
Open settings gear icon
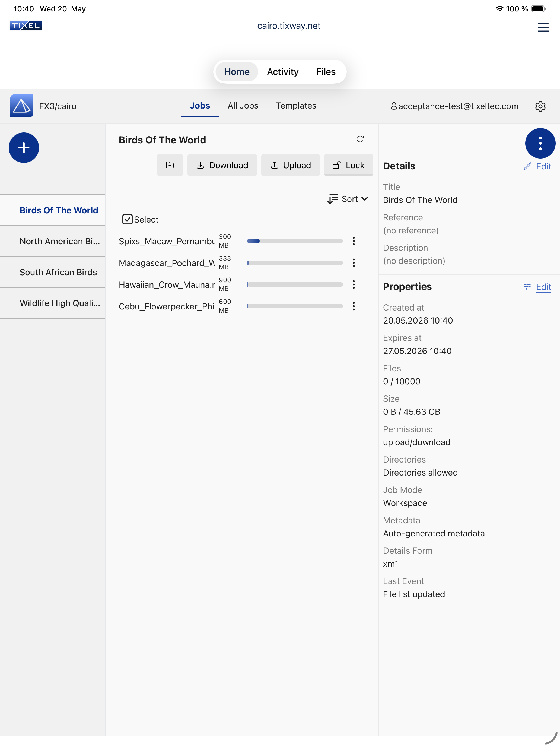tap(540, 106)
